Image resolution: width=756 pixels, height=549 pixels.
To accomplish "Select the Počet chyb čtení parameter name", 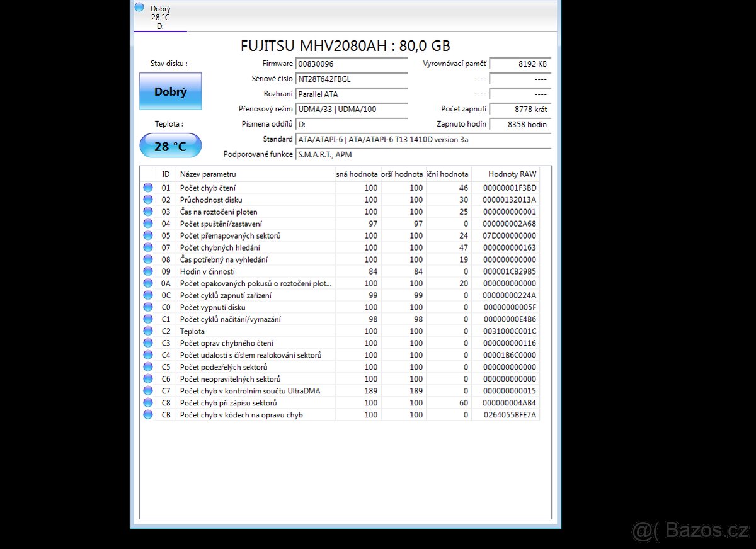I will 208,188.
